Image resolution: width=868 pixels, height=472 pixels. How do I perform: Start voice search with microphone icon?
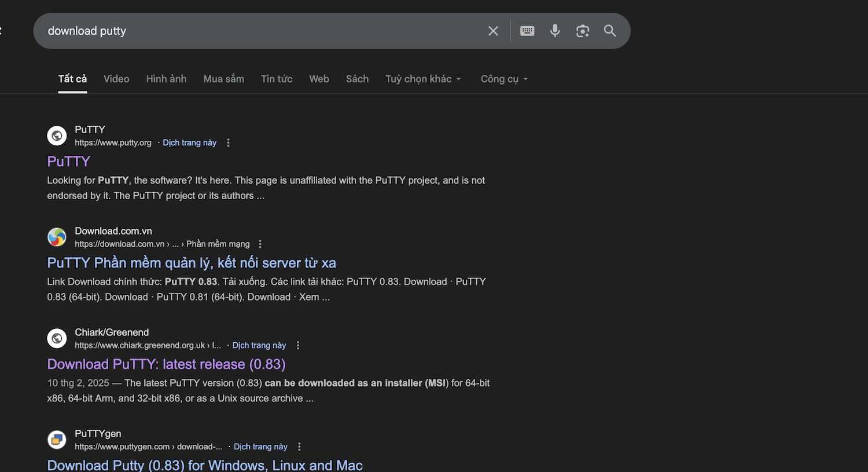[x=555, y=31]
